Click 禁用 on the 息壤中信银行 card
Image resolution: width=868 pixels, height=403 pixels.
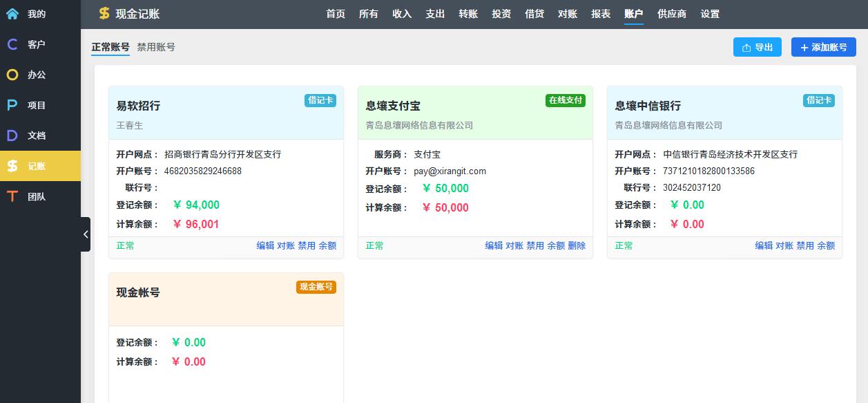[805, 245]
